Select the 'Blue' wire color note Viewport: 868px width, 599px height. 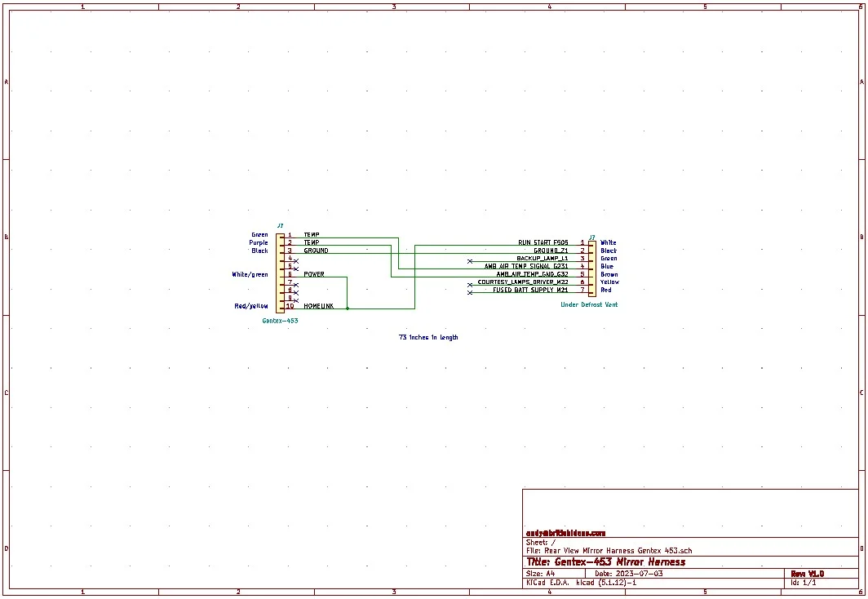click(x=607, y=266)
